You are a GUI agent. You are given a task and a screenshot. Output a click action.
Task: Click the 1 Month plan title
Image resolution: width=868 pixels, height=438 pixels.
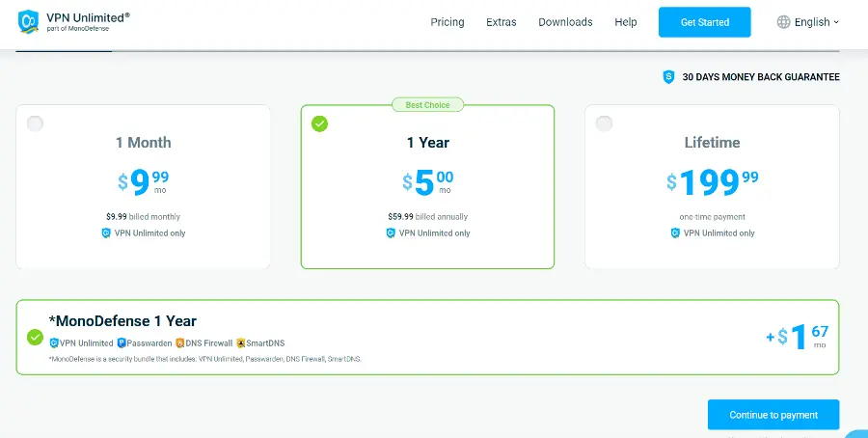(x=144, y=143)
